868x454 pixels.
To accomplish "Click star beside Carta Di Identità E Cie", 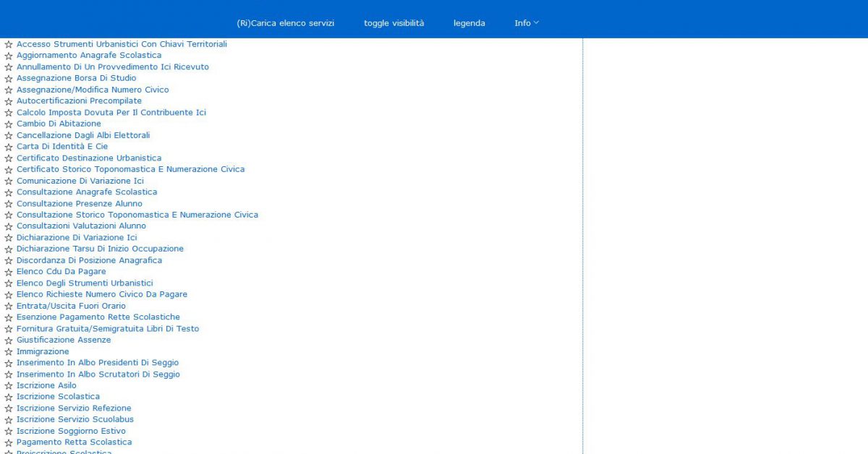I will pyautogui.click(x=9, y=147).
